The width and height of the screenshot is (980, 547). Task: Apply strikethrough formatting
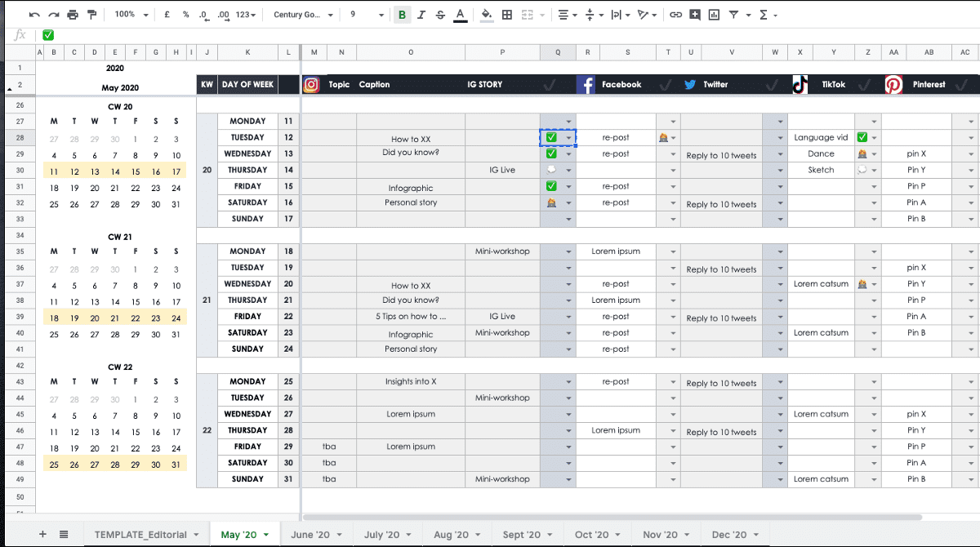pyautogui.click(x=441, y=15)
